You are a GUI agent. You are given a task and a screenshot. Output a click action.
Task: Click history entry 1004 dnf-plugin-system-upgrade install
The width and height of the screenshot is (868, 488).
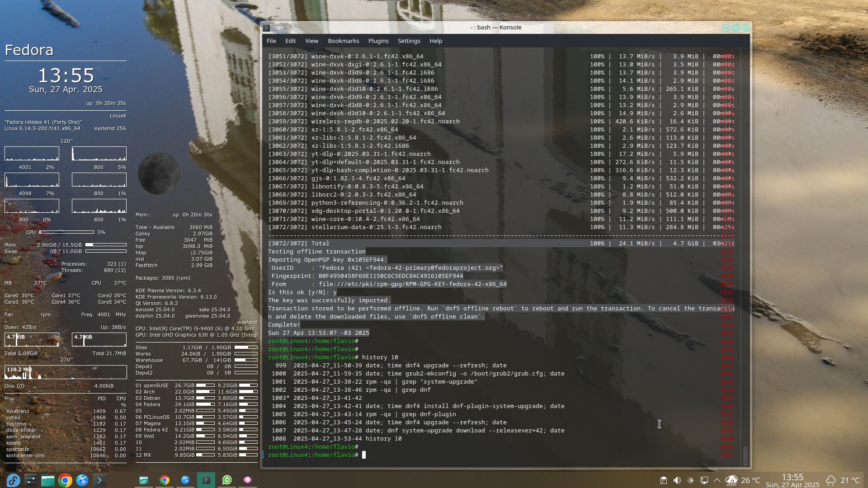418,406
